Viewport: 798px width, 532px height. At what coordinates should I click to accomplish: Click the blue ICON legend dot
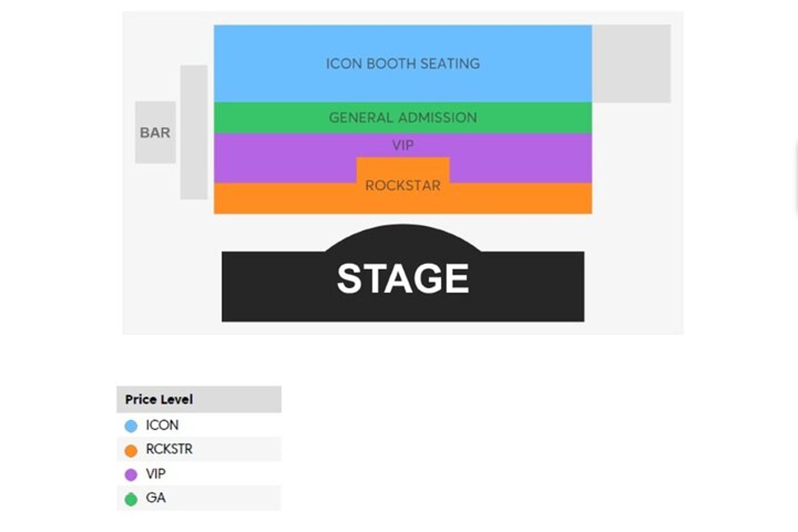[x=131, y=426]
